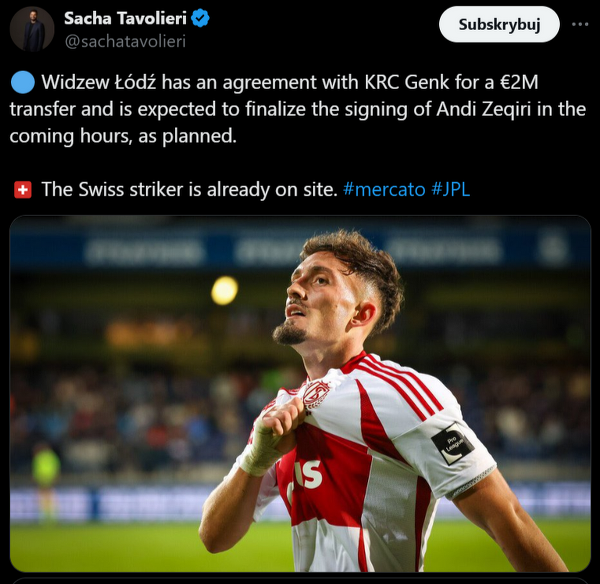Click the blurred stadium floodlight in photo
The width and height of the screenshot is (600, 584).
pyautogui.click(x=225, y=290)
